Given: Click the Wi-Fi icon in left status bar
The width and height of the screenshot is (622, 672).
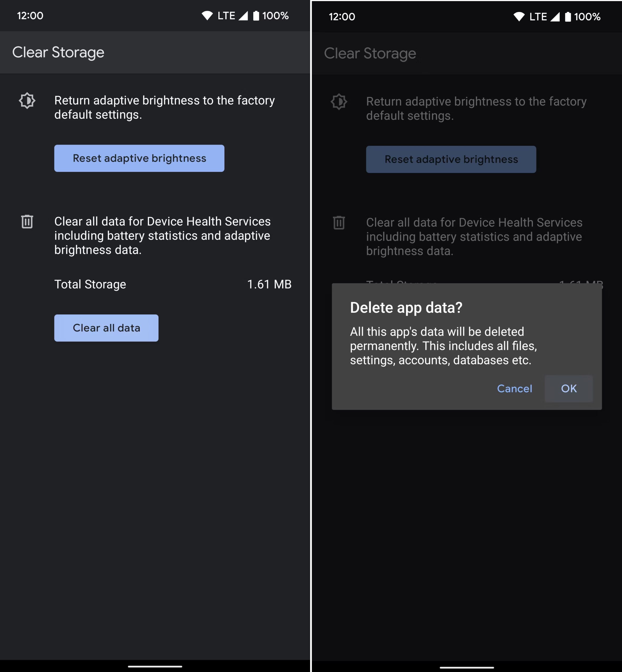Looking at the screenshot, I should 207,15.
